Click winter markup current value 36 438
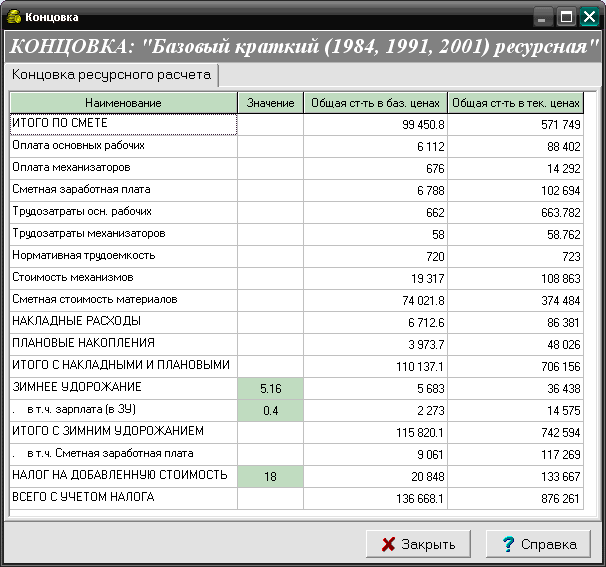Image resolution: width=606 pixels, height=567 pixels. pos(516,388)
